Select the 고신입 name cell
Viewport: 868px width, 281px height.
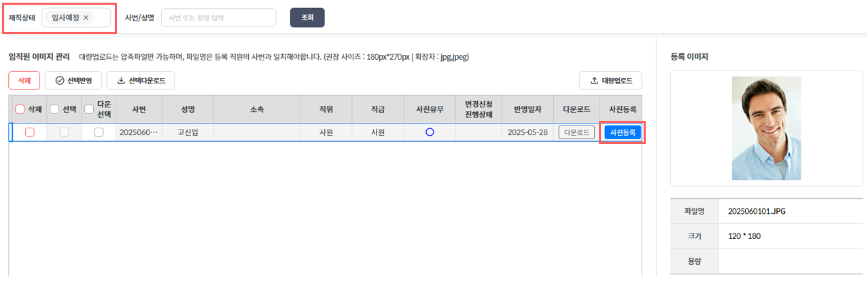[188, 132]
